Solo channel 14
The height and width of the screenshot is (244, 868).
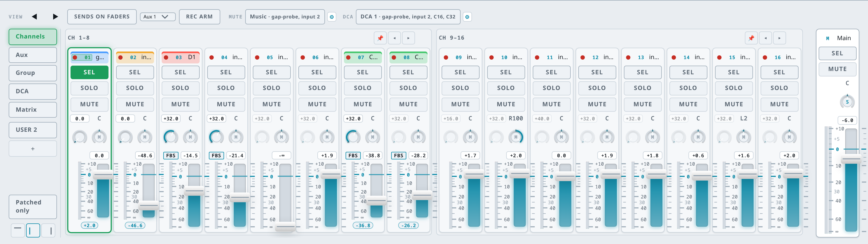pos(688,88)
